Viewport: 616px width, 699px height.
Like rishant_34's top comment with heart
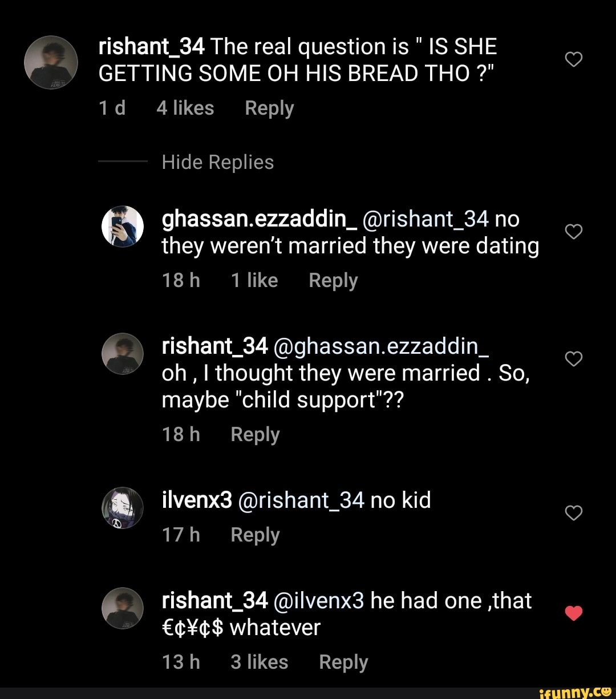(x=573, y=59)
